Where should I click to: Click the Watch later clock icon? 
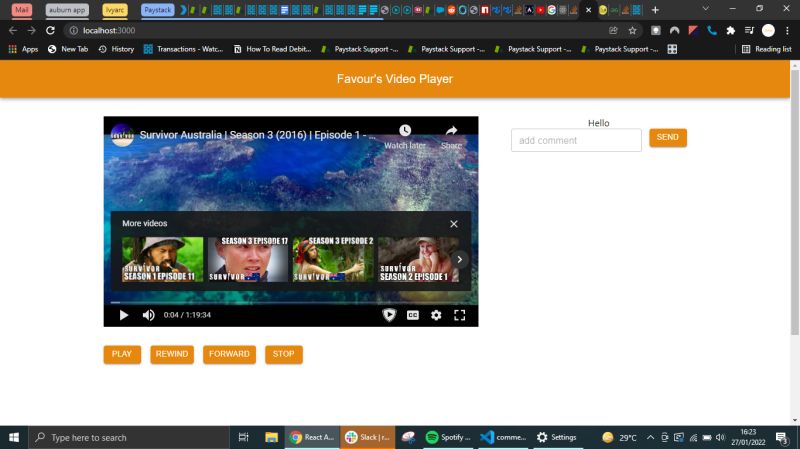405,131
